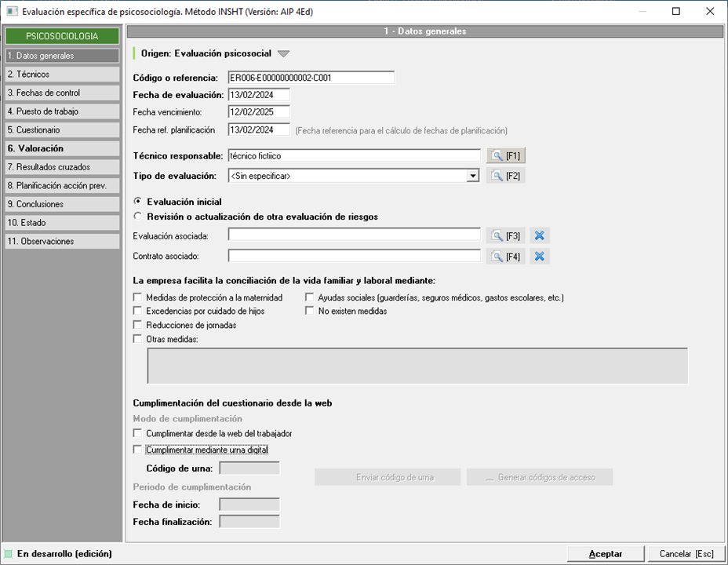Image resolution: width=728 pixels, height=565 pixels.
Task: Tick Cumplimentar desde la web del trabajador
Action: [x=139, y=433]
